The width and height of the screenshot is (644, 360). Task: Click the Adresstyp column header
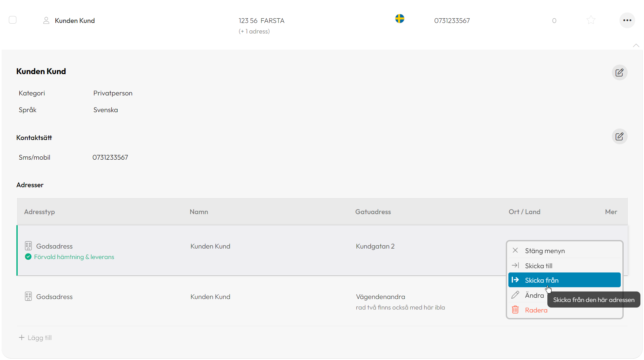(39, 212)
